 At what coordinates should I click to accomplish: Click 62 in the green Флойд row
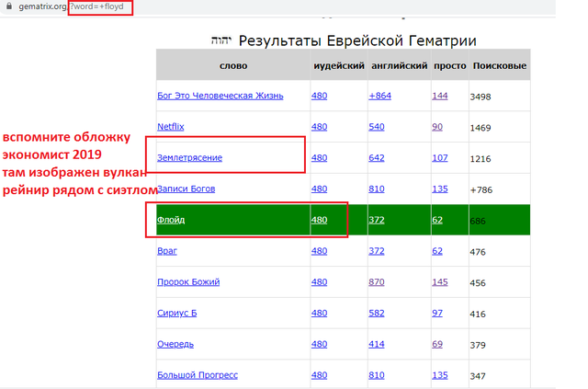coord(437,220)
